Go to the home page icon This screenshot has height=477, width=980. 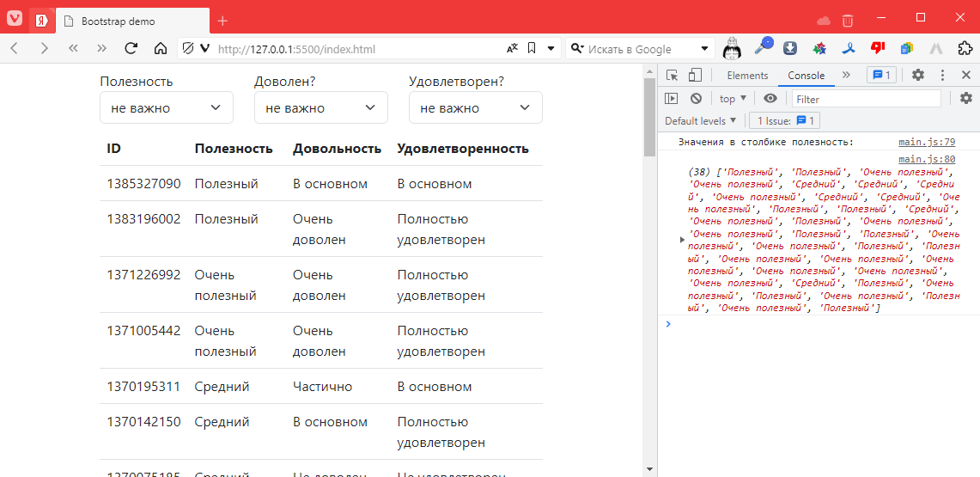pyautogui.click(x=160, y=49)
